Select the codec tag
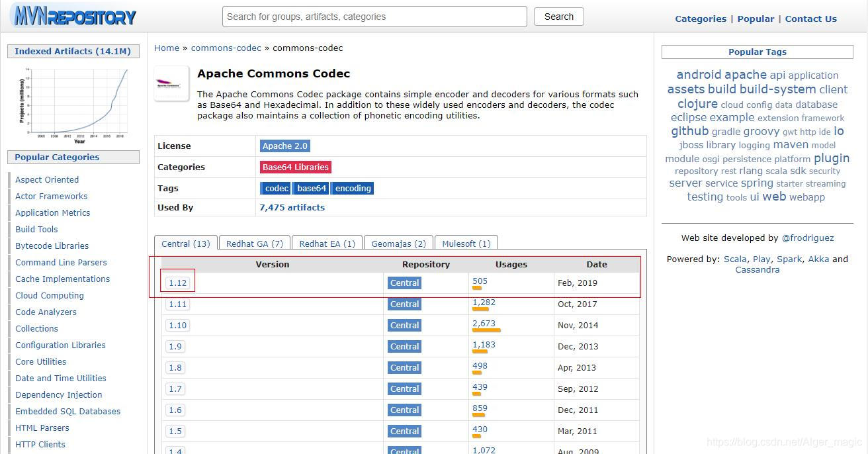 coord(275,189)
